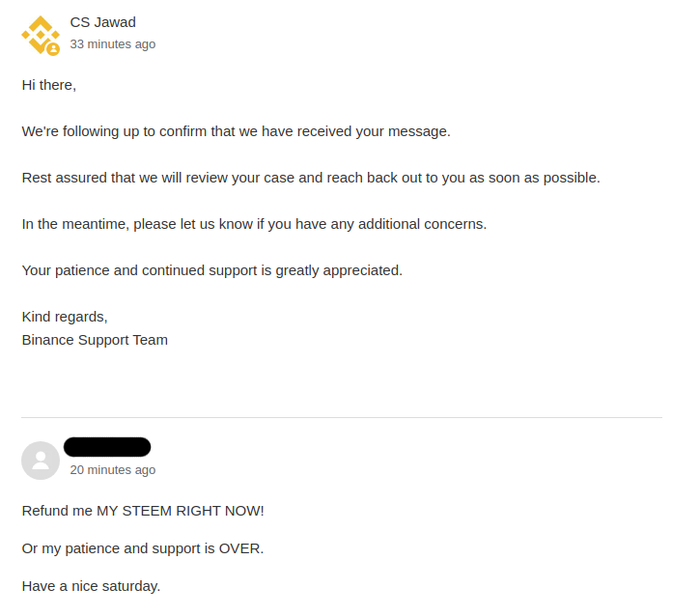Click the "Hi there," greeting line
The image size is (700, 616).
49,85
